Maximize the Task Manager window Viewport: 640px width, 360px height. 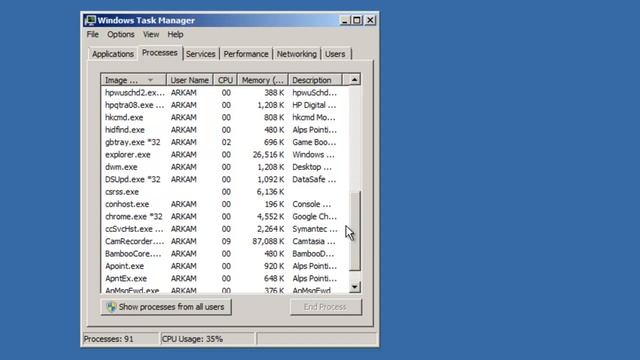[357, 20]
